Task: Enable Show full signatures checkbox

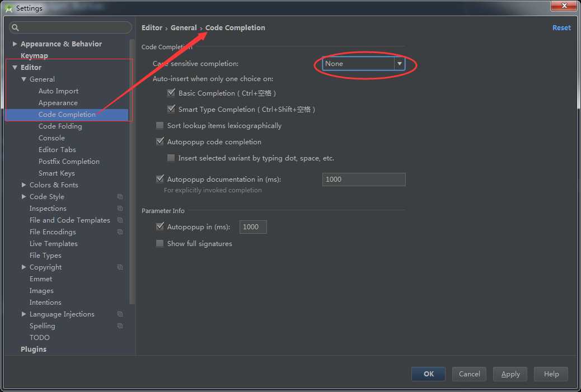Action: coord(160,243)
